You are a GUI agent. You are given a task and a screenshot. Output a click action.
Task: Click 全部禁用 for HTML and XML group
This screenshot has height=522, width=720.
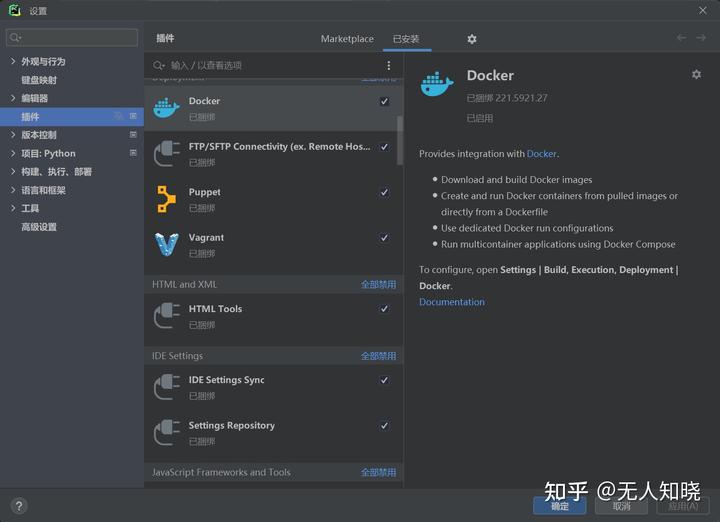[x=378, y=285]
